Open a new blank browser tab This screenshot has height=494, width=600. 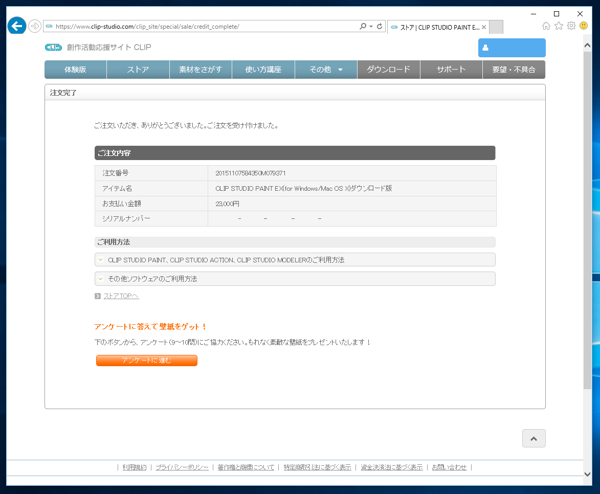[x=496, y=27]
